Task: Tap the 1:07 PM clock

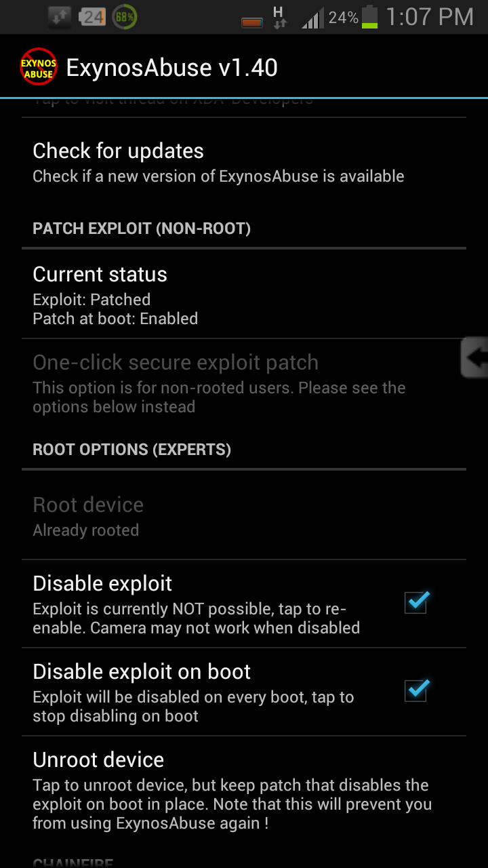Action: (430, 17)
